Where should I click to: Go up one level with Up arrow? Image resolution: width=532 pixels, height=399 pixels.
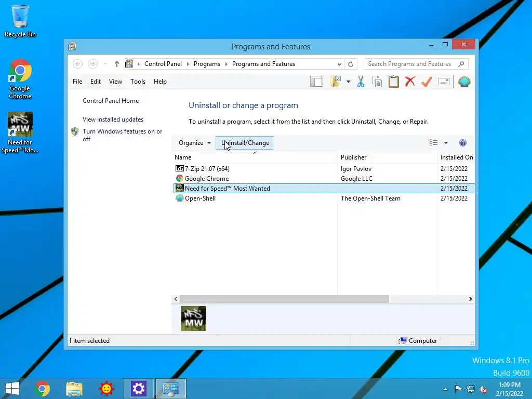point(117,64)
